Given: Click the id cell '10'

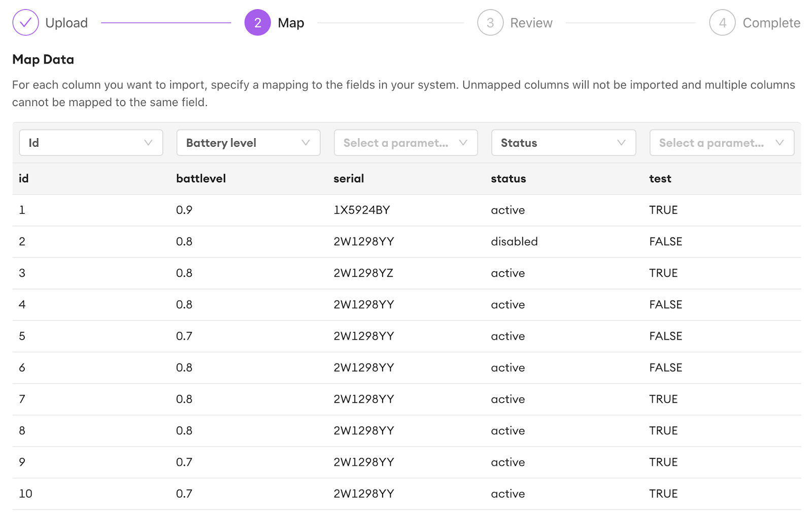Looking at the screenshot, I should pos(25,494).
